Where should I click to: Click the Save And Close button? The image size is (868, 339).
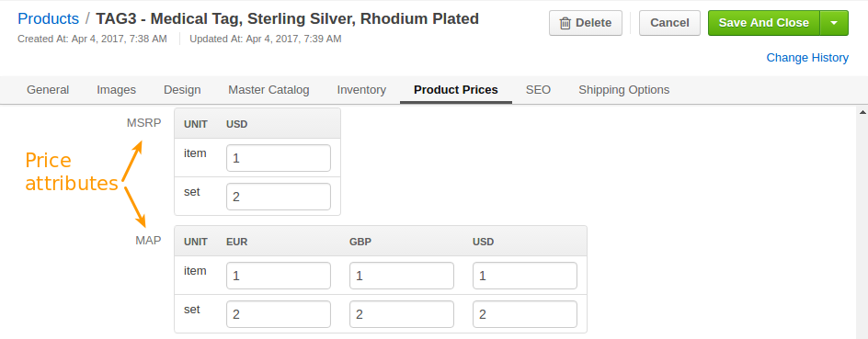pos(764,23)
